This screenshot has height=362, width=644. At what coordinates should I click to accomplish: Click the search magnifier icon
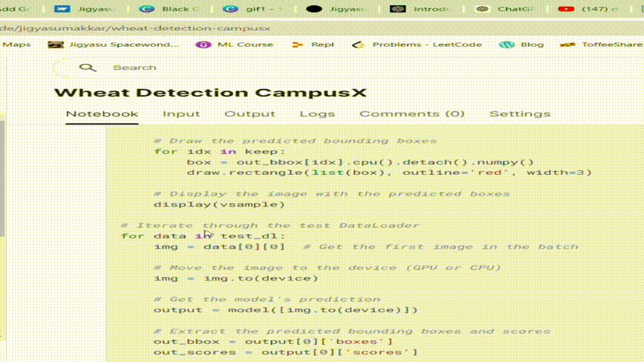point(87,68)
